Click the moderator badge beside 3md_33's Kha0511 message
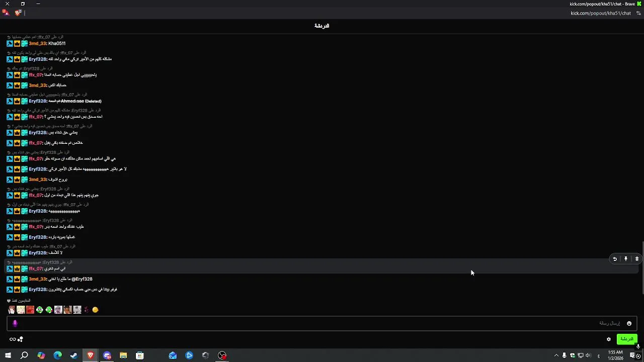 10,44
